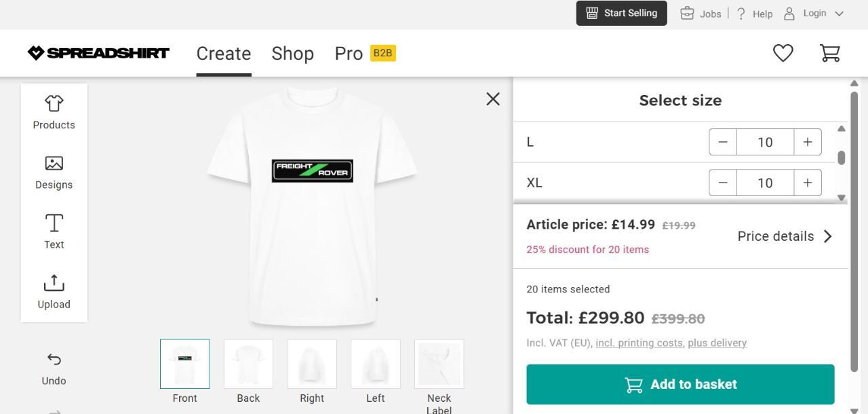Select the Text tool

[x=54, y=232]
